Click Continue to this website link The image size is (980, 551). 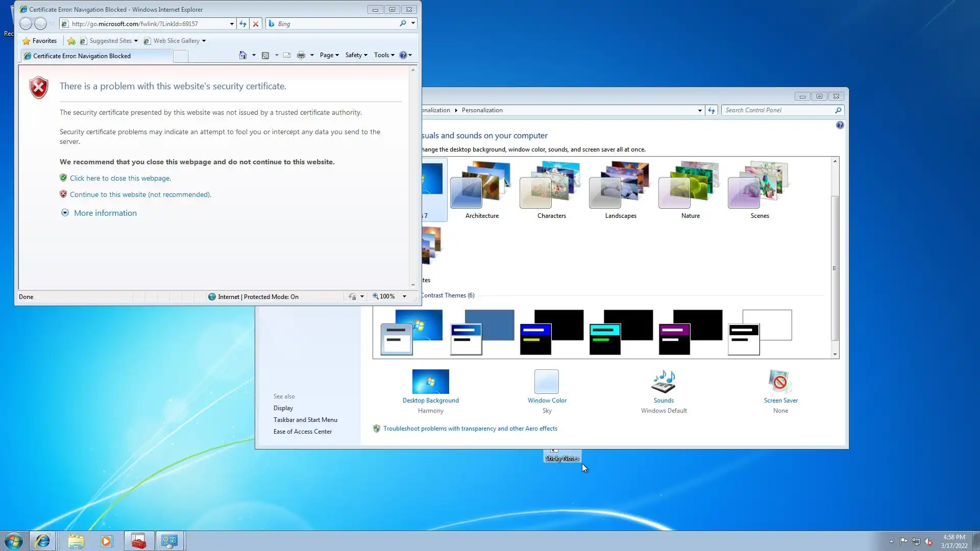tap(140, 194)
